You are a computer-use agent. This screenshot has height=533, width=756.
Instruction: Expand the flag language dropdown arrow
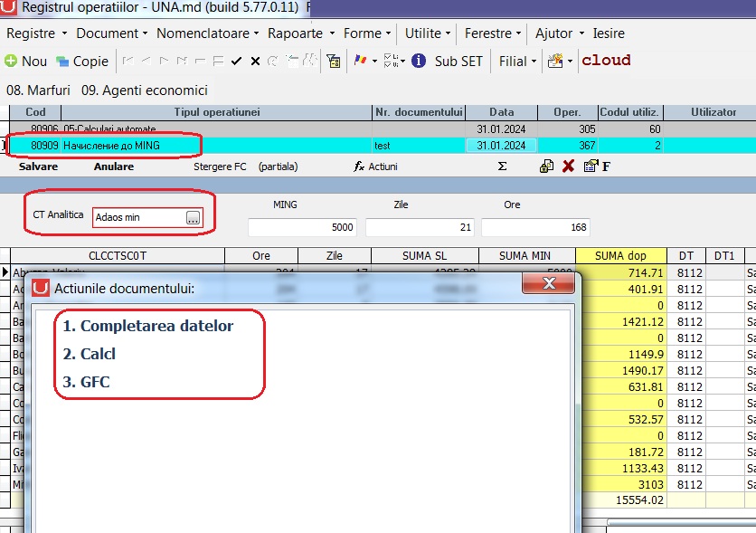pos(374,62)
